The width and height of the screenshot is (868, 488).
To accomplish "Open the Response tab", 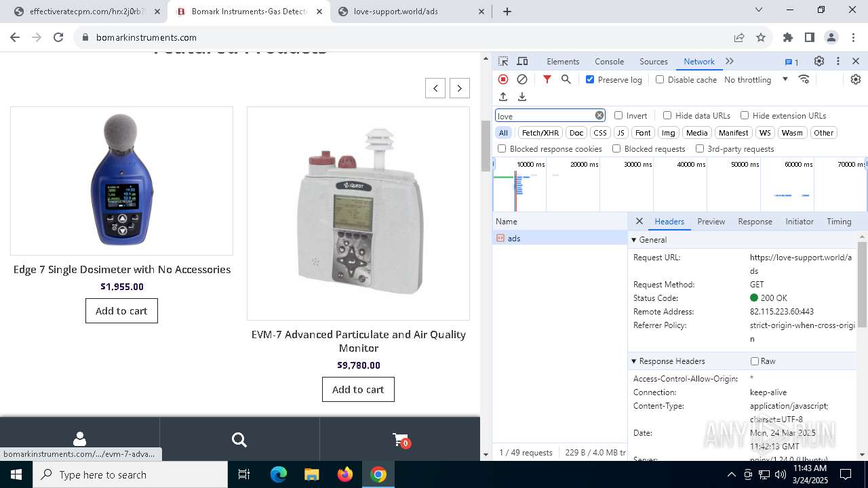I will click(x=755, y=222).
